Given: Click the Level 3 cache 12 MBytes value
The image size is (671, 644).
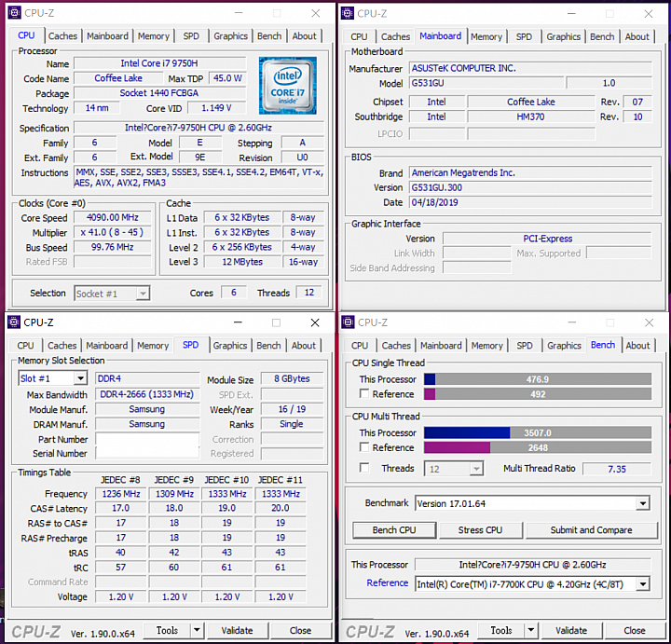Looking at the screenshot, I should (242, 262).
